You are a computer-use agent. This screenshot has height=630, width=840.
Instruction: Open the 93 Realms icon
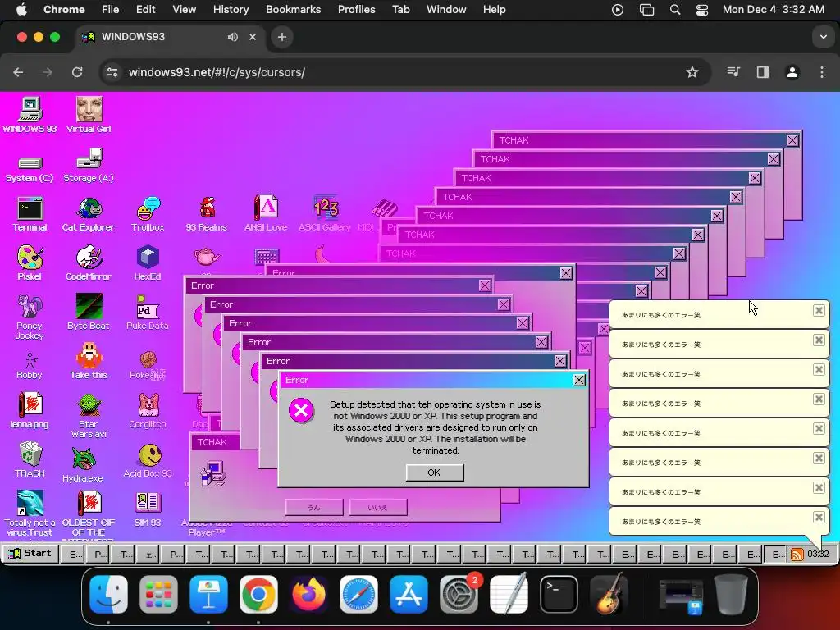click(206, 214)
